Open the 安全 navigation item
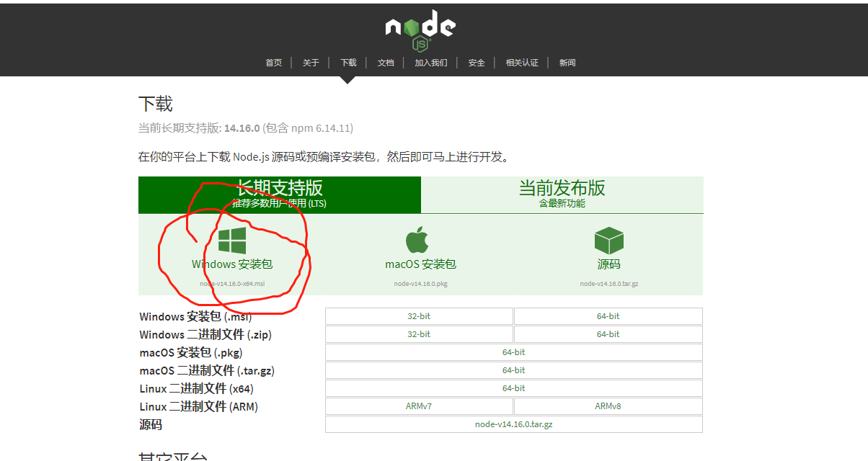The width and height of the screenshot is (868, 461). (477, 63)
